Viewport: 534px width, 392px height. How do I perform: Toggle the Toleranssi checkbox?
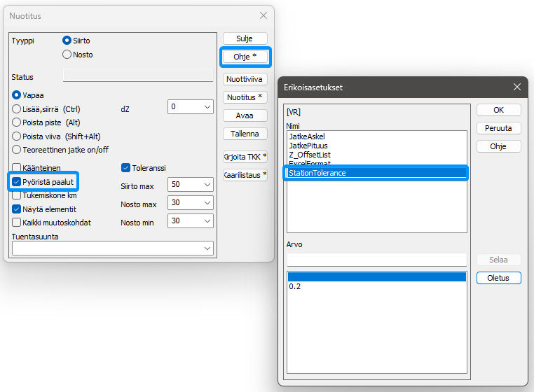(x=126, y=168)
